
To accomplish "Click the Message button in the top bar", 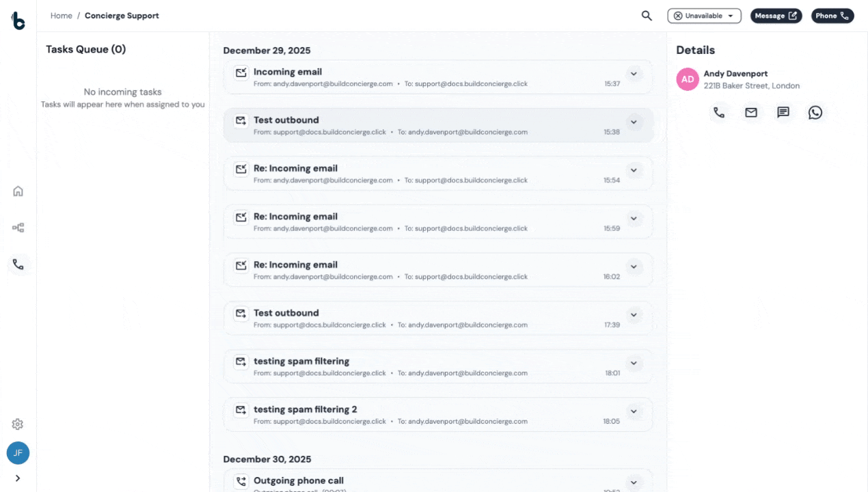I will pos(776,15).
